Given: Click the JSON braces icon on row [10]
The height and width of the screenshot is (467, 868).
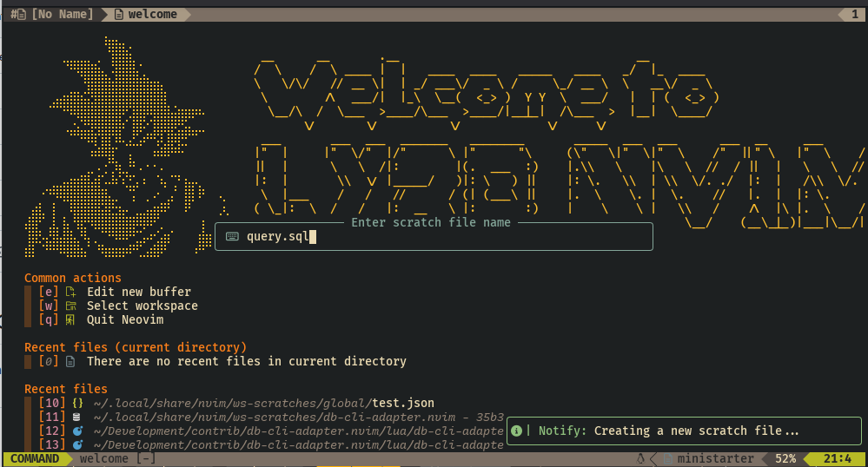Looking at the screenshot, I should pyautogui.click(x=77, y=403).
